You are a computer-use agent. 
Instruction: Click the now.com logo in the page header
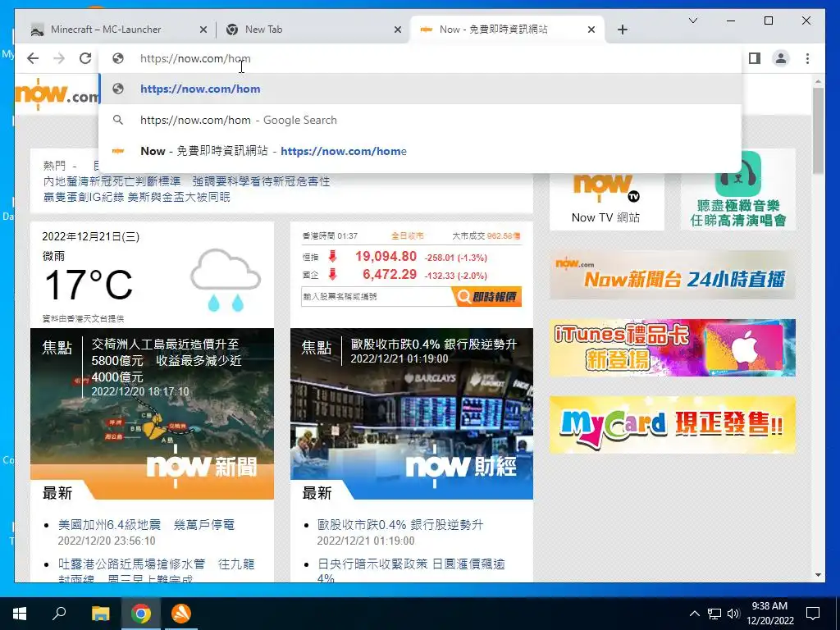point(57,94)
